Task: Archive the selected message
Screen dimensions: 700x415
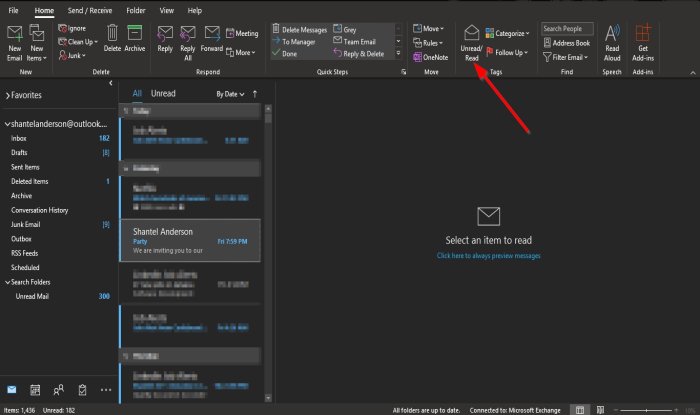Action: 134,38
